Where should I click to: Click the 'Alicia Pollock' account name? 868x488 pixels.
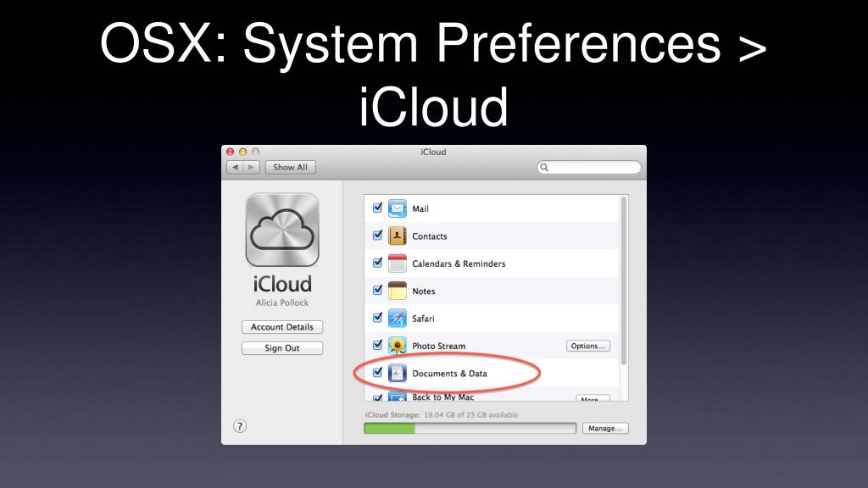click(282, 302)
